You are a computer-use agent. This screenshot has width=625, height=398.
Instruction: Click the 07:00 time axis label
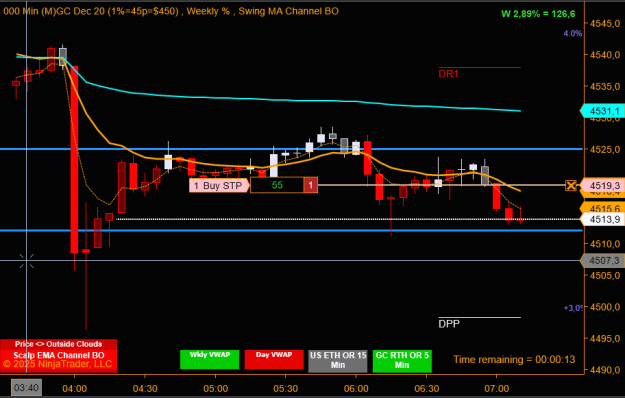click(x=497, y=388)
